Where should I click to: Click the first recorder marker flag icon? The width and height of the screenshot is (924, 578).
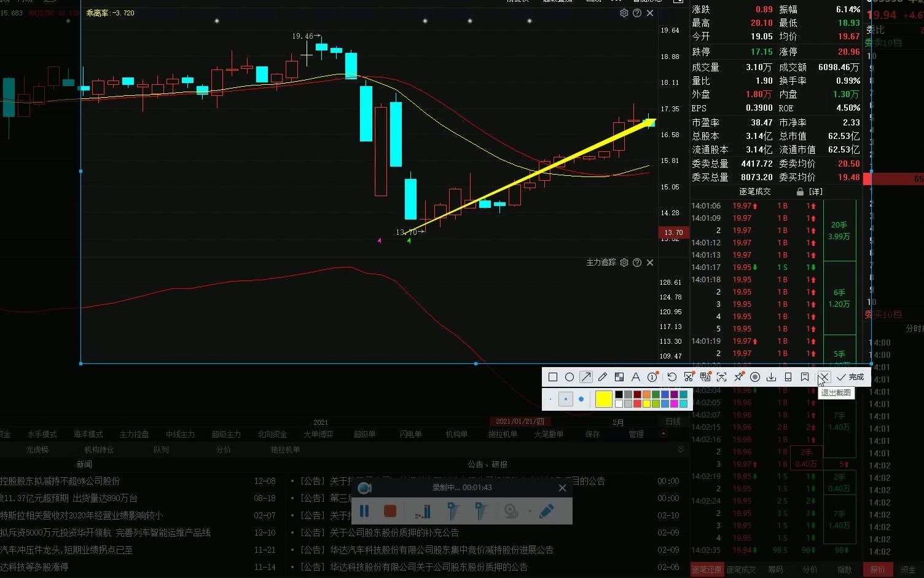[x=453, y=511]
